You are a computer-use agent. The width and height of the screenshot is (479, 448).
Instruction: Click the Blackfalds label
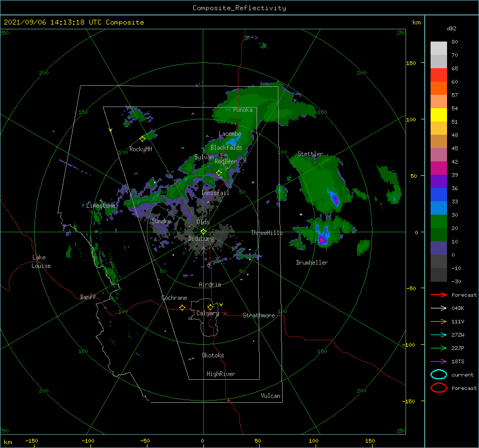click(x=226, y=148)
